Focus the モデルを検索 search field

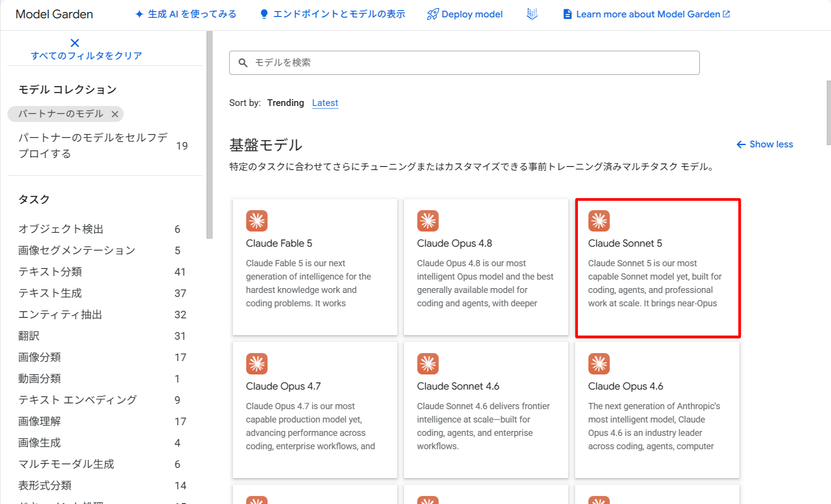coord(464,63)
